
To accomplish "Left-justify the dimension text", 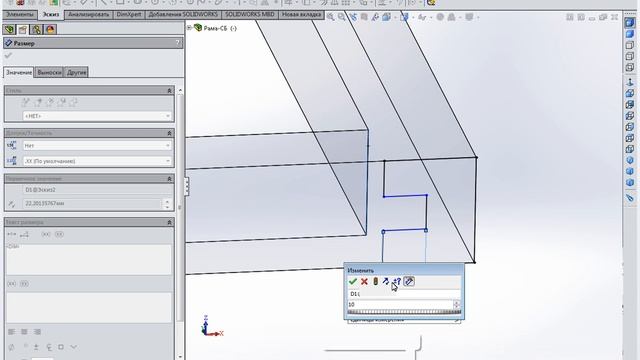I will click(11, 332).
